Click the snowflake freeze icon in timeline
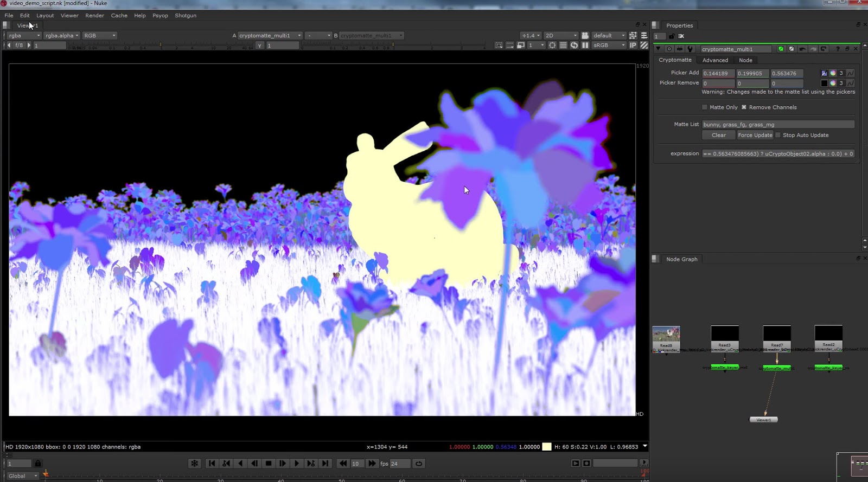The image size is (868, 482). pos(194,464)
